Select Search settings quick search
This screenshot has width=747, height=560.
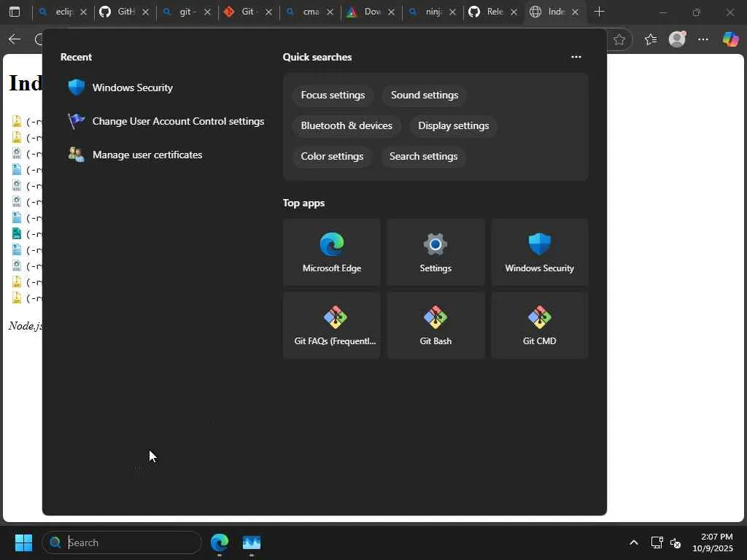423,156
